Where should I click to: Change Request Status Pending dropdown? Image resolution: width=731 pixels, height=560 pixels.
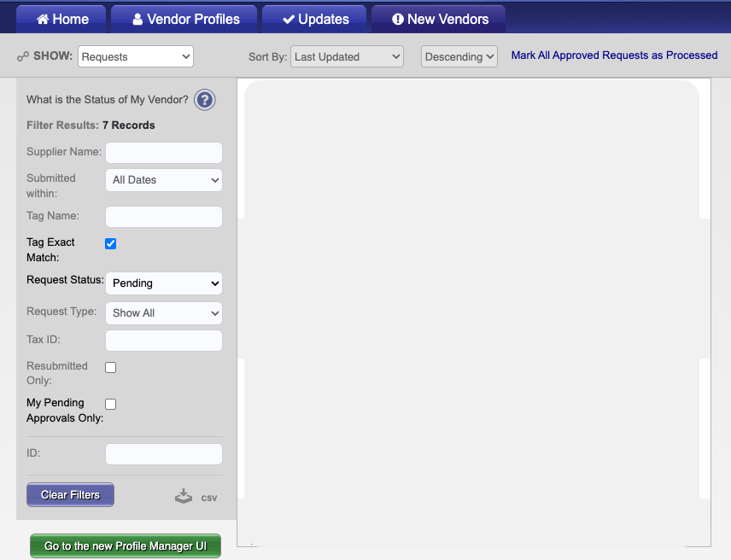coord(164,283)
